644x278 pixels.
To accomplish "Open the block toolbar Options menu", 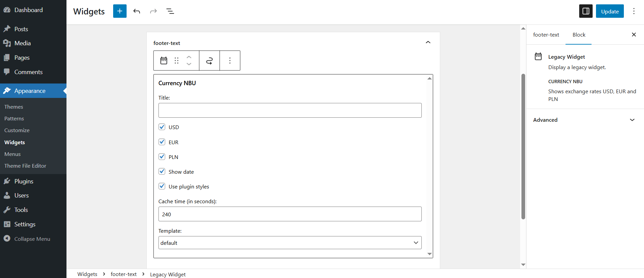I will point(230,60).
